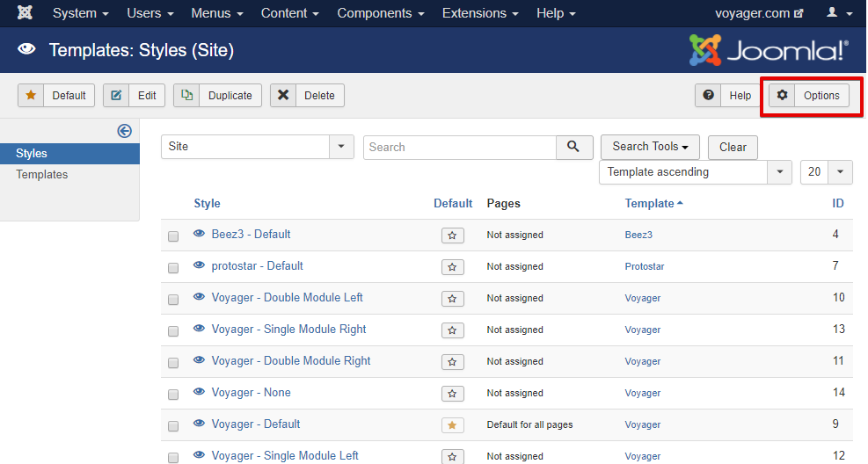
Task: Open the Content menu
Action: [289, 12]
